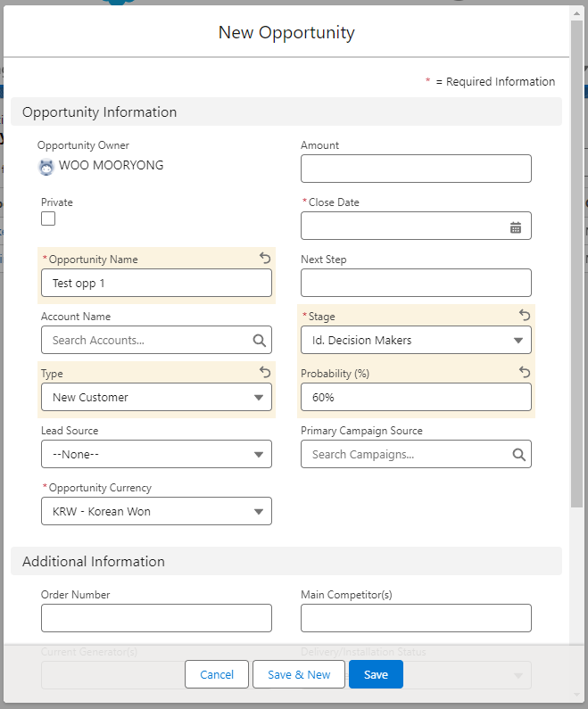Click the Search Campaigns magnifier icon
This screenshot has width=588, height=709.
pyautogui.click(x=518, y=454)
